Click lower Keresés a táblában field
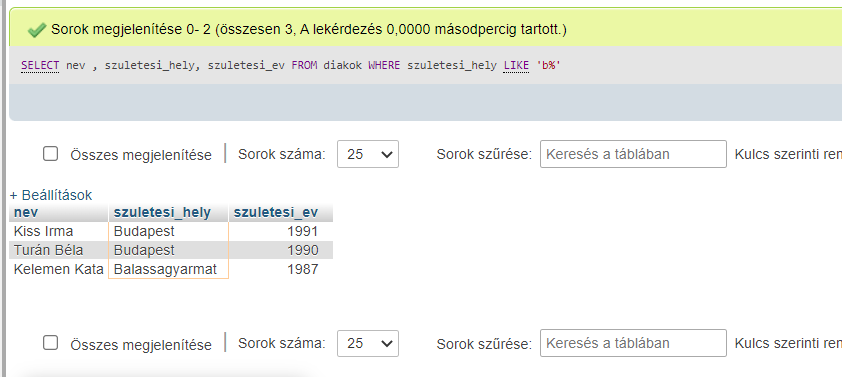Screen dimensions: 842x377 coord(633,343)
